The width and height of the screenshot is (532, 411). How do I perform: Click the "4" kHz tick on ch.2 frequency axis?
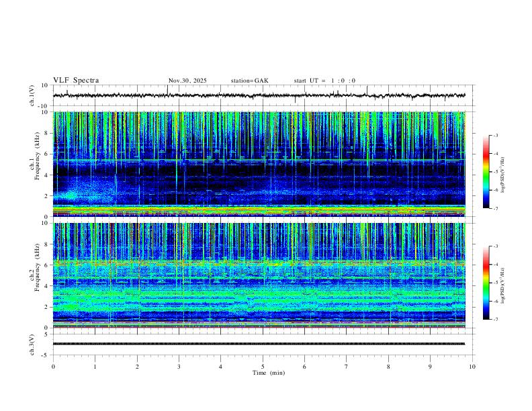(47, 286)
